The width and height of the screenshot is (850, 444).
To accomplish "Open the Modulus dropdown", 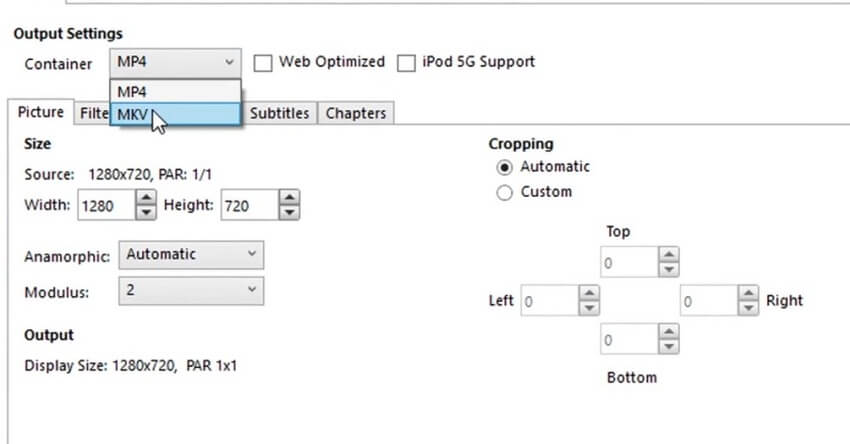I will (191, 291).
